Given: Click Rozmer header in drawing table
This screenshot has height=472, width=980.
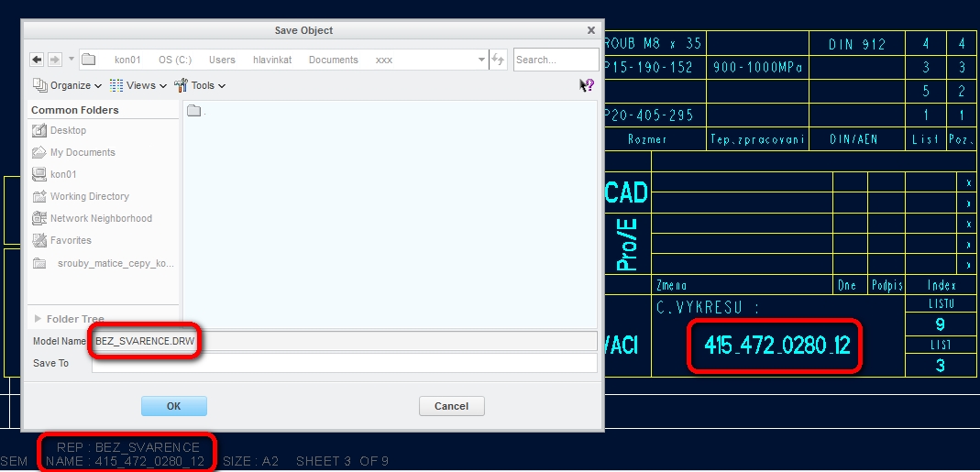Looking at the screenshot, I should (x=647, y=139).
